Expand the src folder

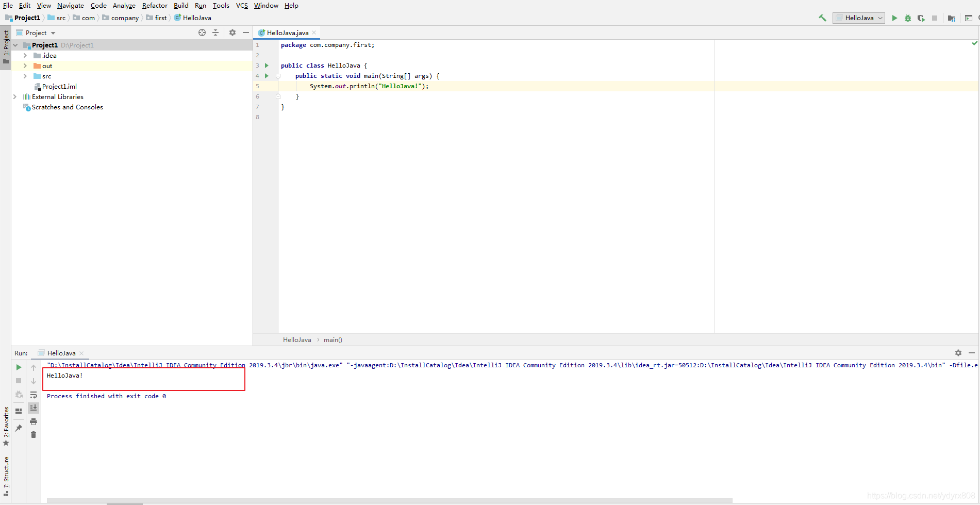point(25,76)
